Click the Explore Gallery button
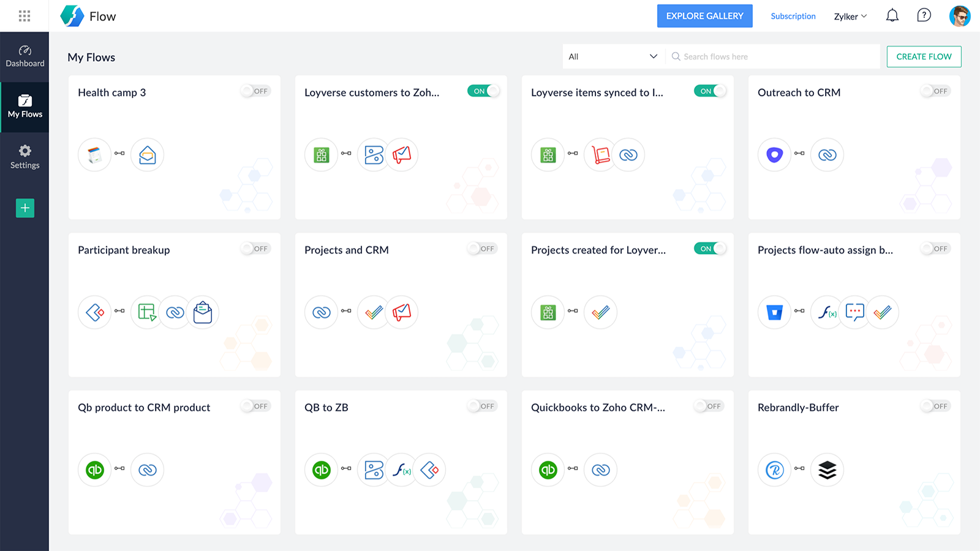The height and width of the screenshot is (551, 980). tap(704, 16)
